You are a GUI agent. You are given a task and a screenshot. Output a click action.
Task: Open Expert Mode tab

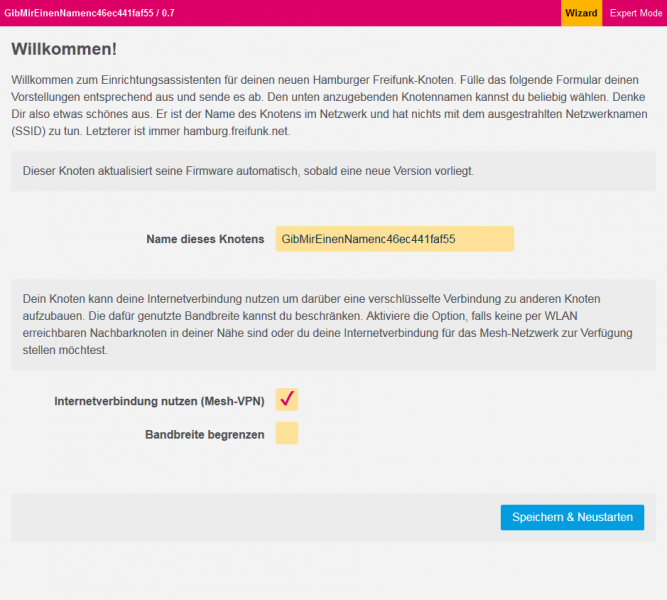[x=636, y=13]
